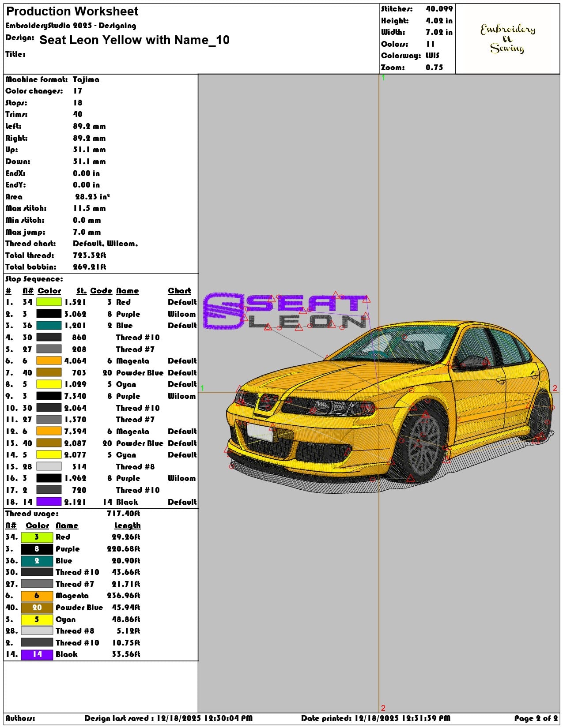Click the gray LEON lettering in the design
Image resolution: width=563 pixels, height=728 pixels.
pos(307,321)
